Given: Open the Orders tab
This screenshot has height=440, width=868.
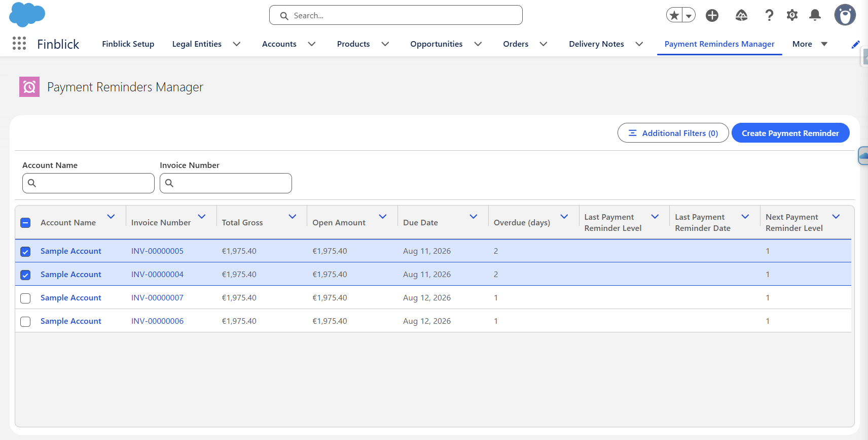Looking at the screenshot, I should click(x=516, y=44).
